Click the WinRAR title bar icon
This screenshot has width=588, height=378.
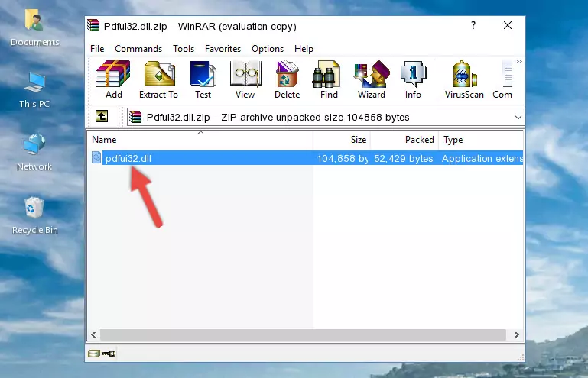[x=93, y=25]
